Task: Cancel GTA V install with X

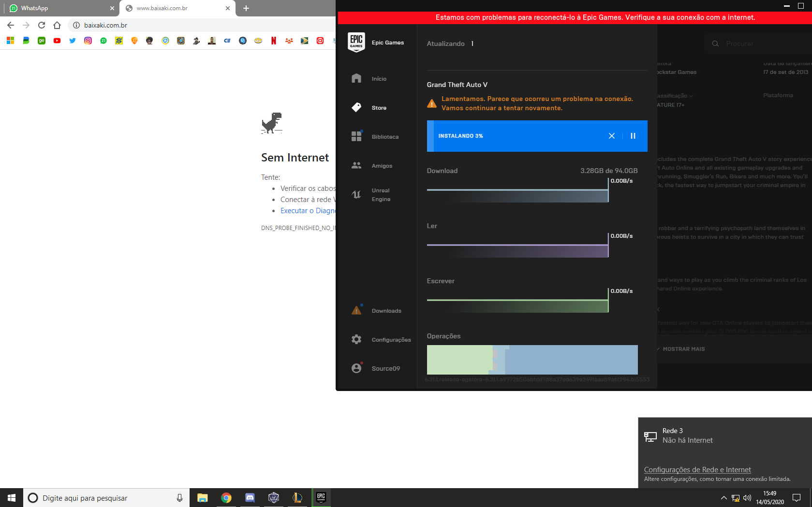Action: pyautogui.click(x=612, y=136)
